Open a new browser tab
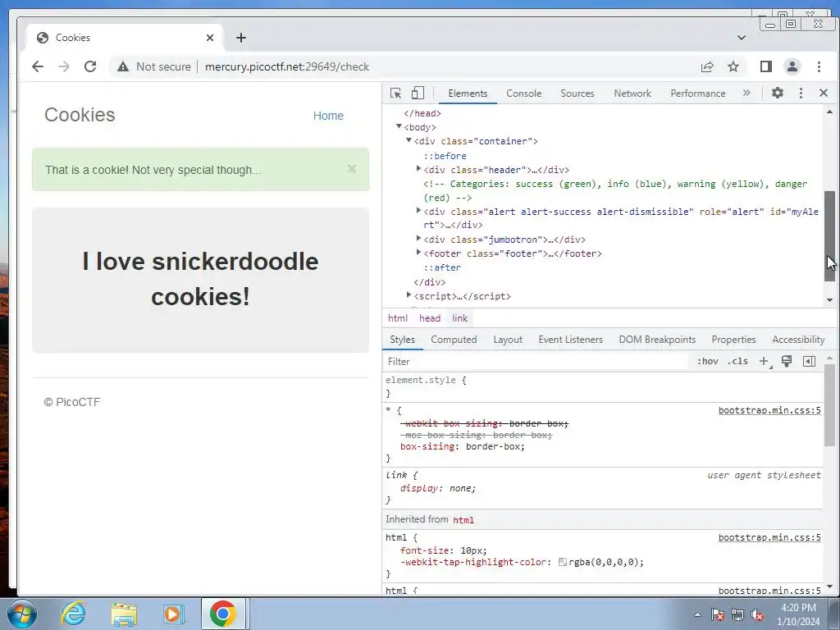Image resolution: width=840 pixels, height=630 pixels. click(x=241, y=38)
